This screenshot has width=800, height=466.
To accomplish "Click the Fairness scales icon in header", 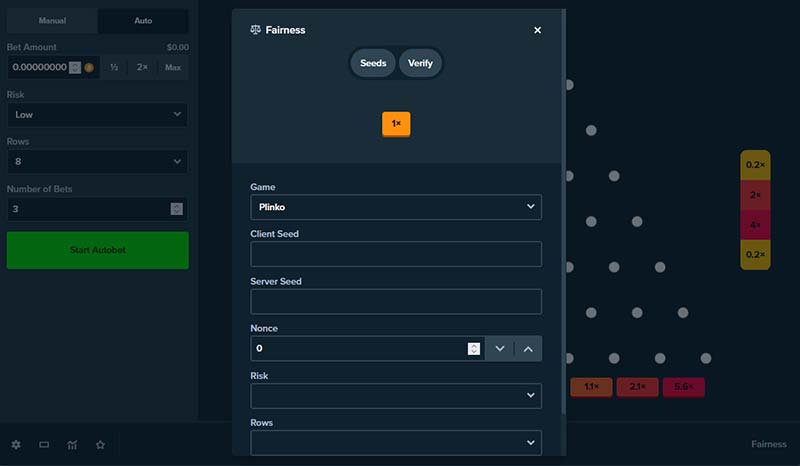I will pyautogui.click(x=256, y=30).
